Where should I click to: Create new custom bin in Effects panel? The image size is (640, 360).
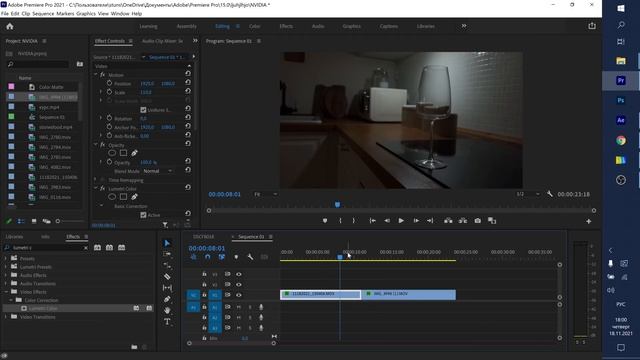coord(134,347)
